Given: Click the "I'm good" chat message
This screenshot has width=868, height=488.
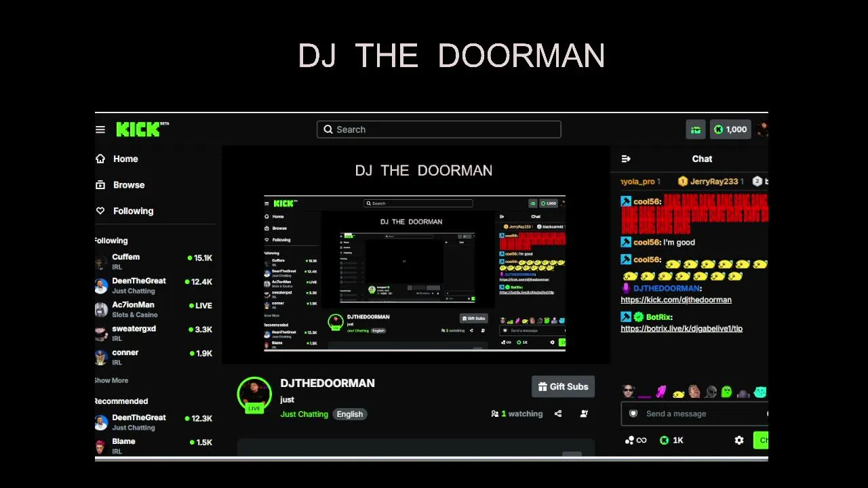Looking at the screenshot, I should click(x=679, y=242).
